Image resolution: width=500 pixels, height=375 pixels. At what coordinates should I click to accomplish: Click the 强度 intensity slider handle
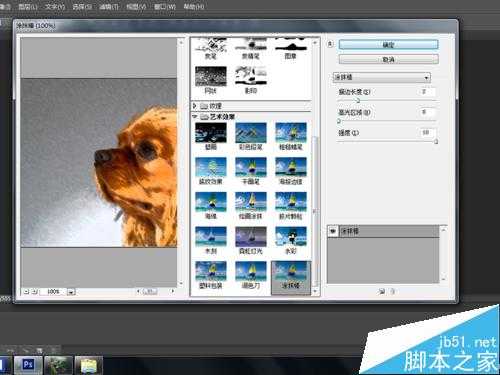pyautogui.click(x=436, y=142)
